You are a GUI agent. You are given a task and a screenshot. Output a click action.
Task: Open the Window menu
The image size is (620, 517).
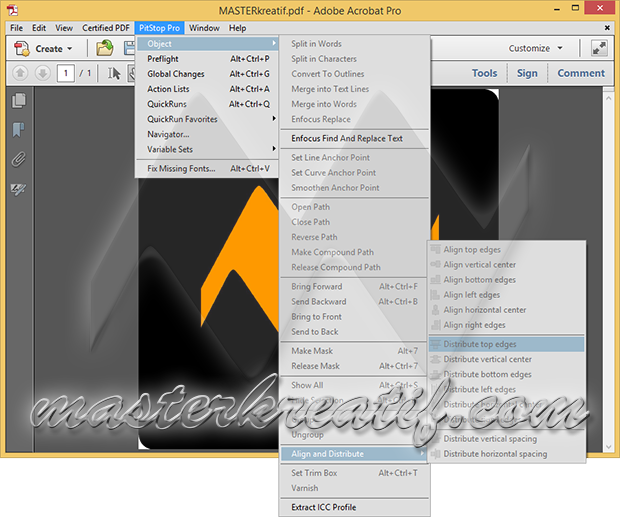click(x=204, y=28)
